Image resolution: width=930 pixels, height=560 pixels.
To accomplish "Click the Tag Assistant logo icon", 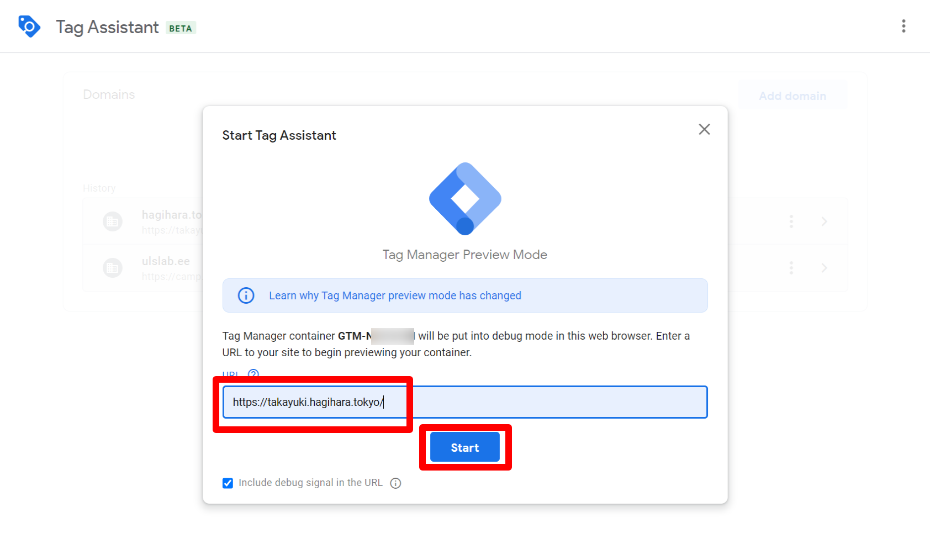I will (29, 26).
